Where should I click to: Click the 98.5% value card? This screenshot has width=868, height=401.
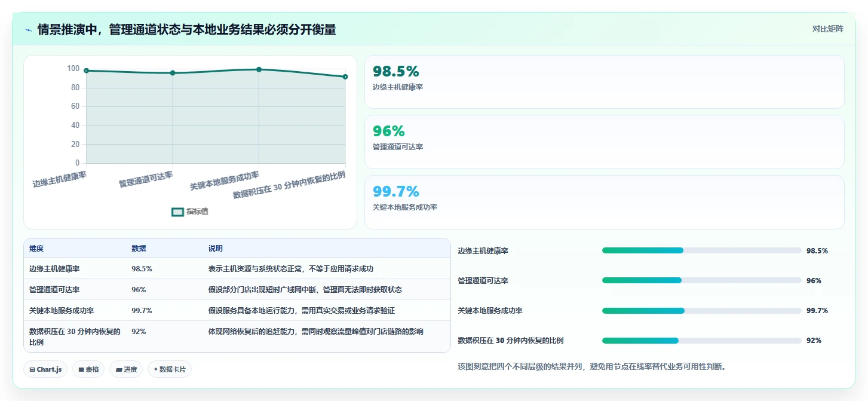point(604,82)
